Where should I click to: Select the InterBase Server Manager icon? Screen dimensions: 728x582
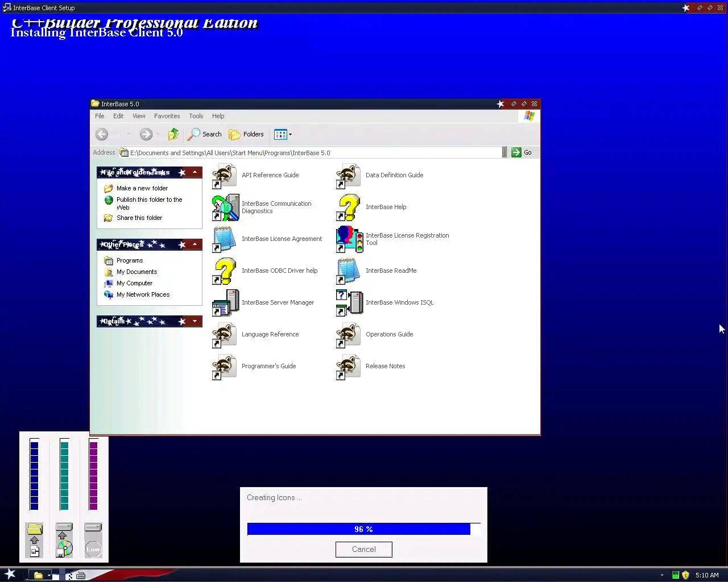pyautogui.click(x=225, y=303)
